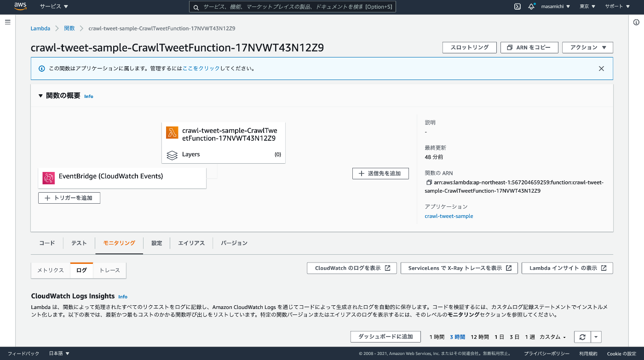
Task: Click CloudWatch のログを表示 button
Action: coord(352,268)
